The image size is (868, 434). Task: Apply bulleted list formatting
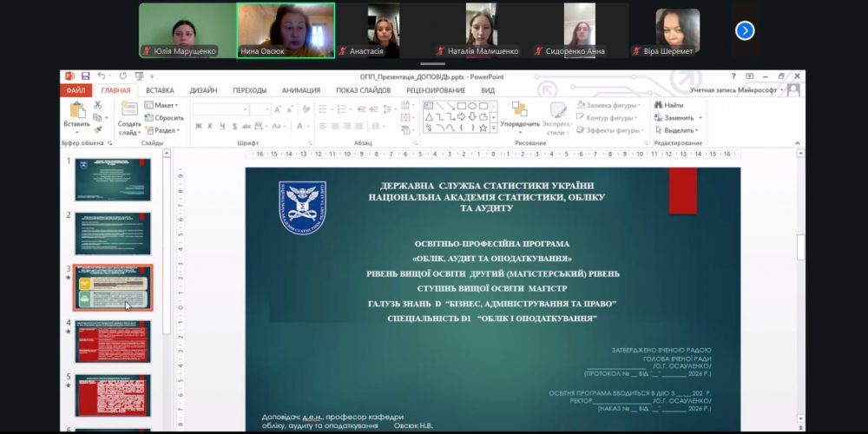pyautogui.click(x=323, y=109)
